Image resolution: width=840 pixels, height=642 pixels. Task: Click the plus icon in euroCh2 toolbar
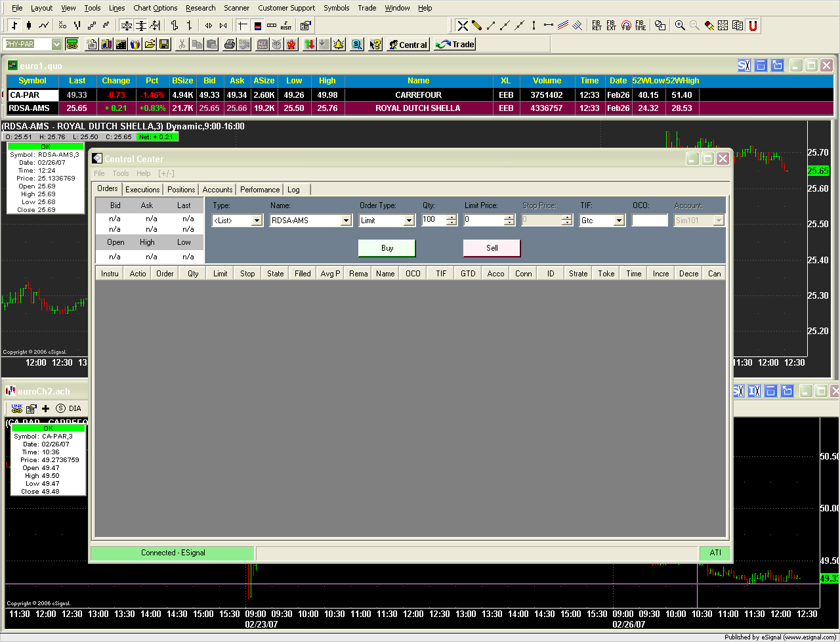coord(45,408)
